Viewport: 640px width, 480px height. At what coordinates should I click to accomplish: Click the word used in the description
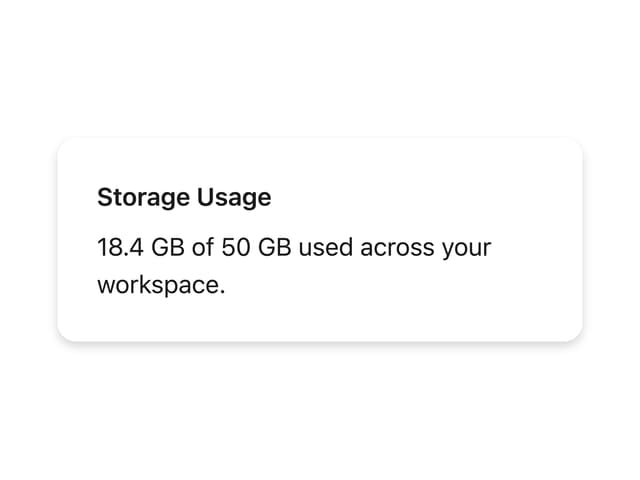pos(326,247)
